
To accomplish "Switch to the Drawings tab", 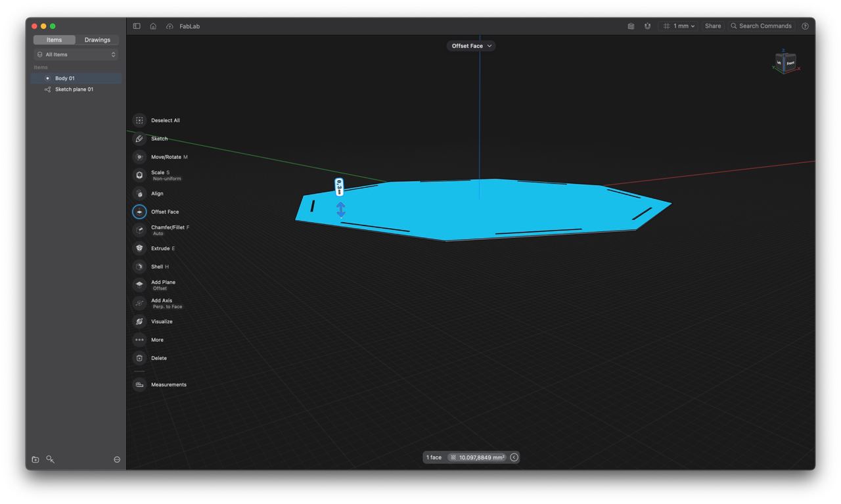I will (97, 40).
